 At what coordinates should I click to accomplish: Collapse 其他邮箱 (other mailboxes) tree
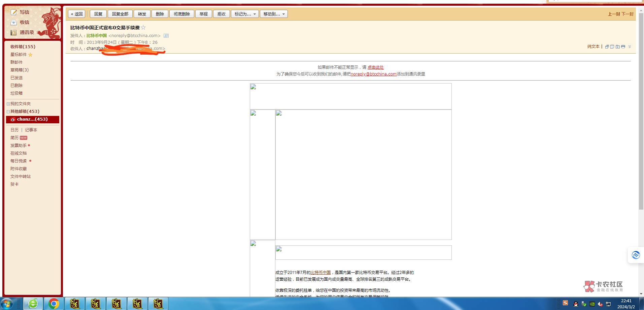8,112
